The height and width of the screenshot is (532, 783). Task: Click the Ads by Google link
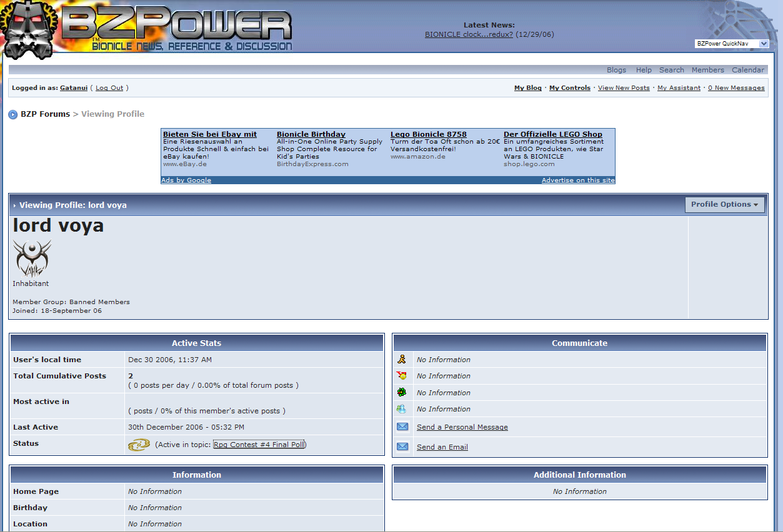[186, 180]
